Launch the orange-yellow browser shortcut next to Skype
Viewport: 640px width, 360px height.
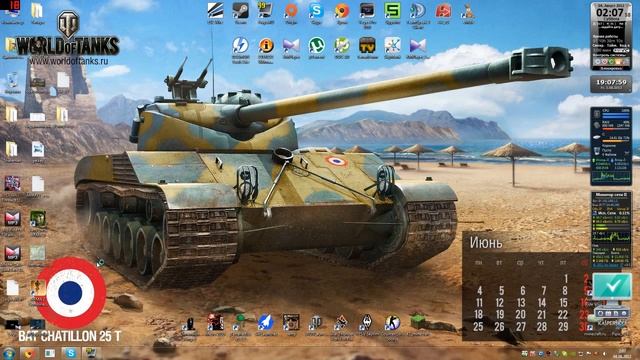click(x=342, y=11)
